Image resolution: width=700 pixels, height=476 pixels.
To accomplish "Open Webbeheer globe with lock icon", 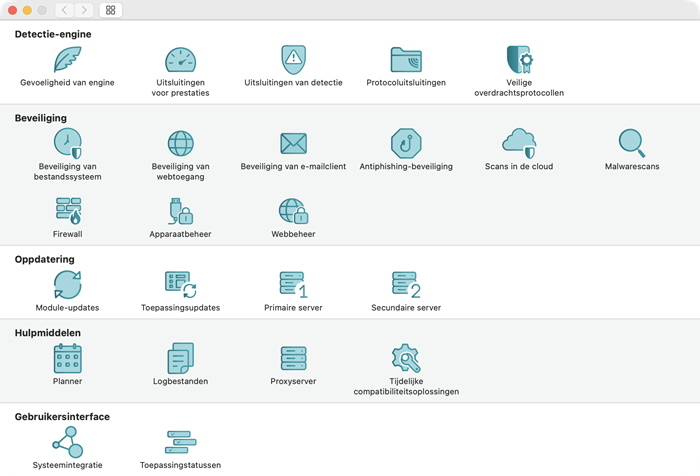I will (x=293, y=211).
